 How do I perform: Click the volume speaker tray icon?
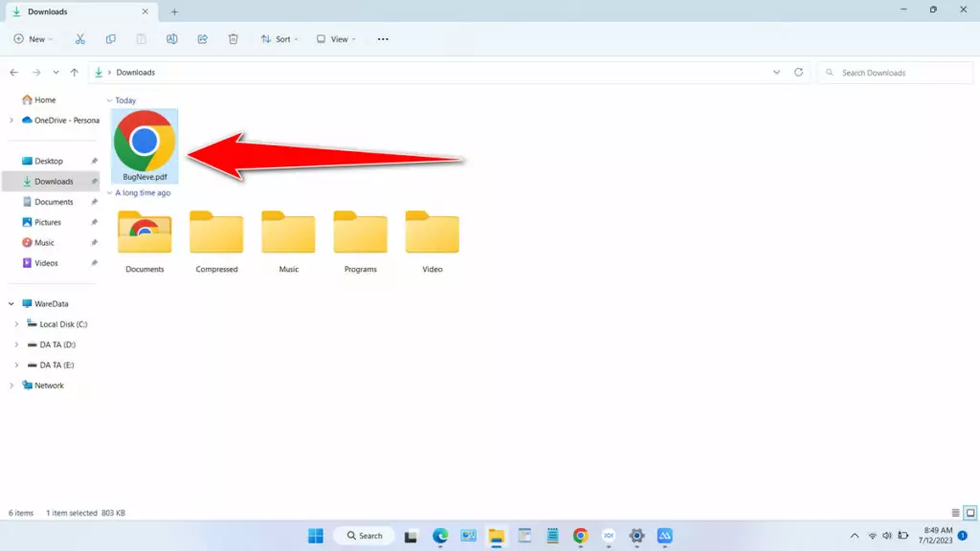pyautogui.click(x=887, y=536)
